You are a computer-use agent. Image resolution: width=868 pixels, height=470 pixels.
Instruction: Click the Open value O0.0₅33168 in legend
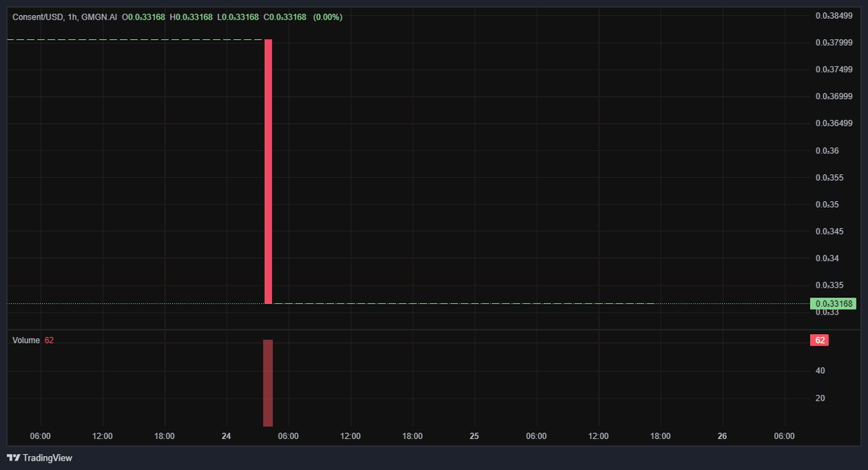pos(143,17)
